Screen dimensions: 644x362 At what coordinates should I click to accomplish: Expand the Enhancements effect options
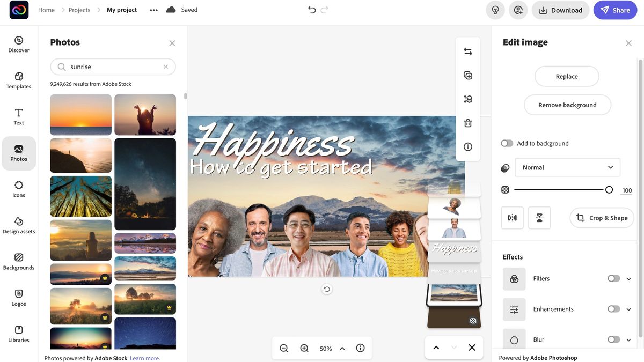(628, 308)
